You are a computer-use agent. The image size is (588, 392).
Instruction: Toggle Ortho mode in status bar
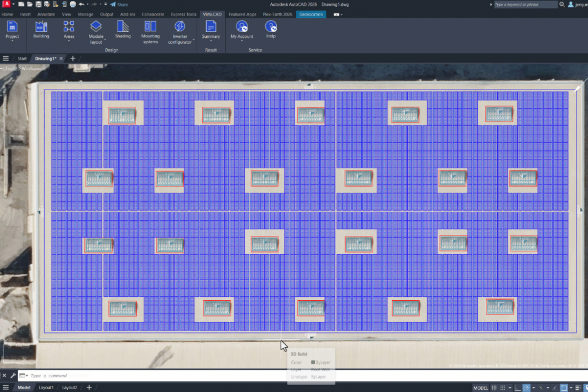pyautogui.click(x=517, y=387)
